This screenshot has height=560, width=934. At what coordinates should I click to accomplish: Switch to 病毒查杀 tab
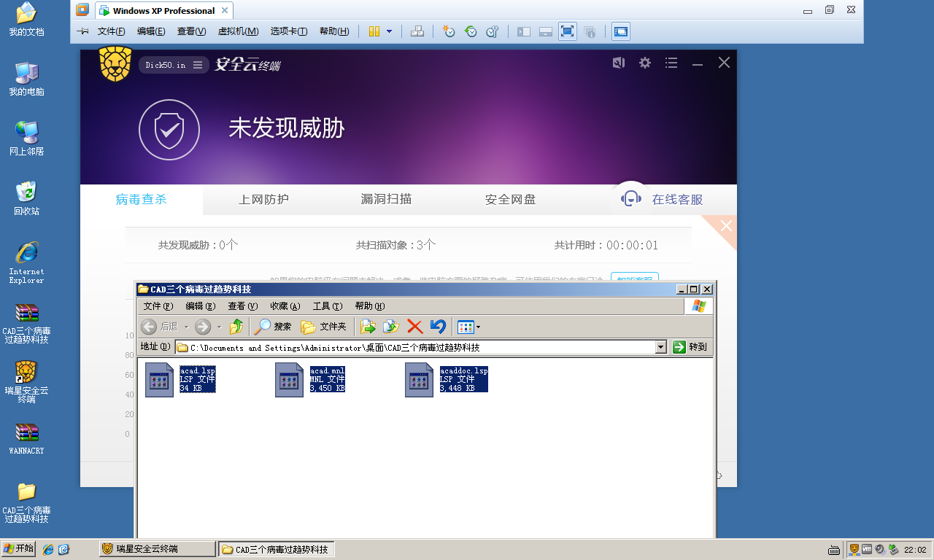[x=142, y=199]
